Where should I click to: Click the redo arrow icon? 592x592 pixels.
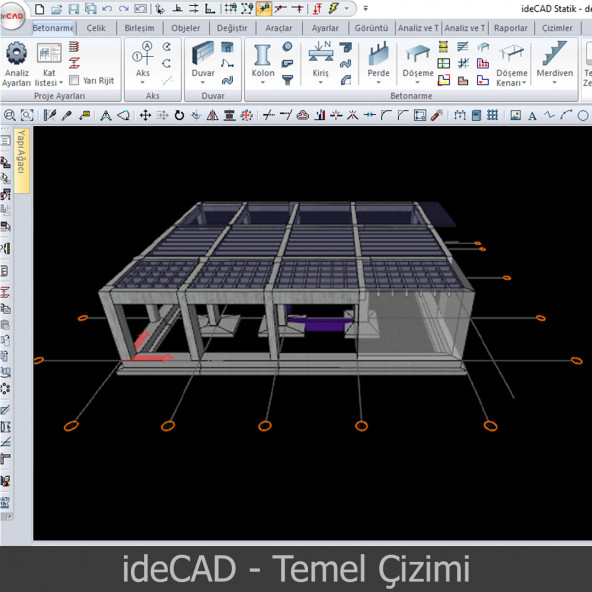(x=124, y=9)
